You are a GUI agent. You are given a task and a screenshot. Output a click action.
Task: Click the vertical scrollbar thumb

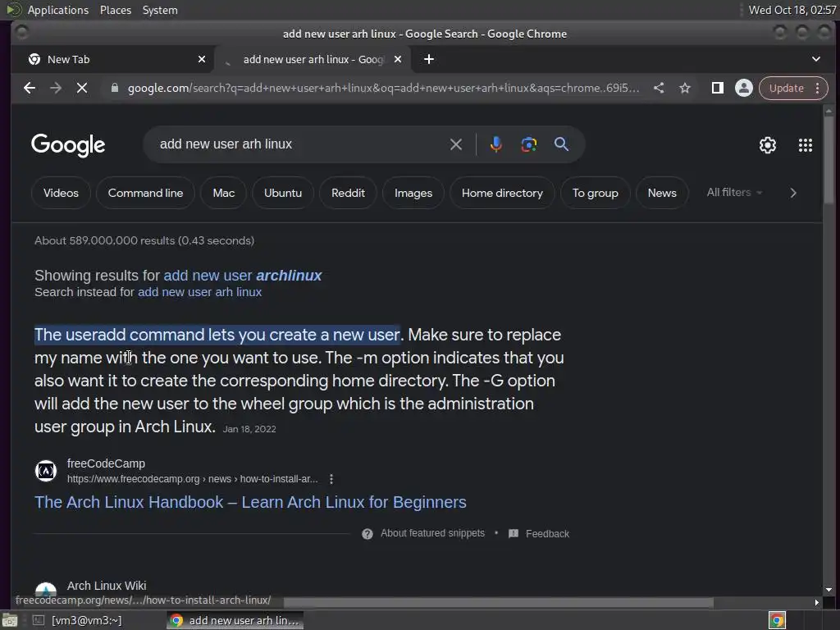coord(829,160)
